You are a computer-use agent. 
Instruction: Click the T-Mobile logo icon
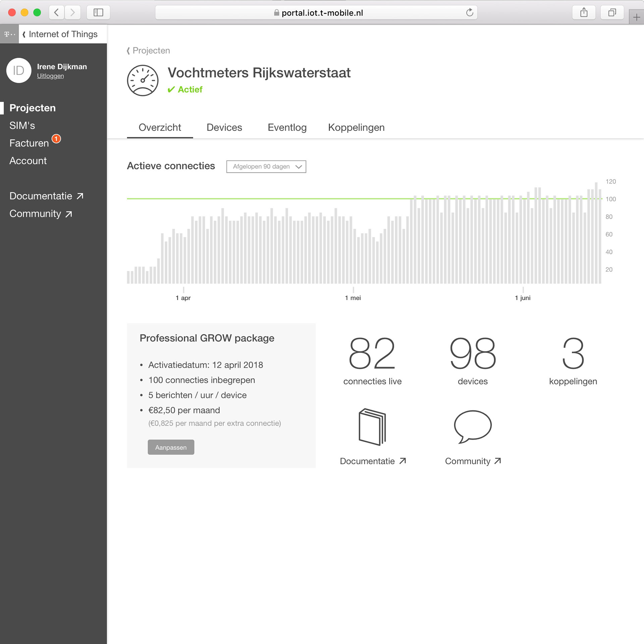pyautogui.click(x=9, y=34)
